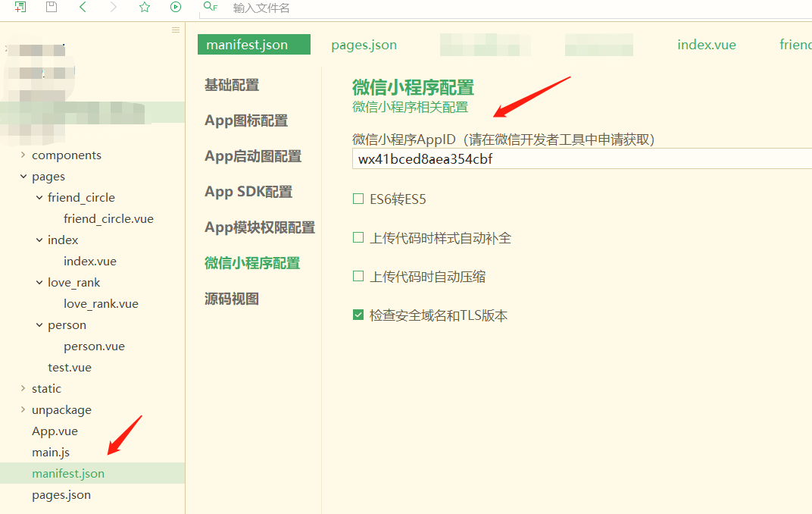Uncheck 检查安全域名和TLS版本 checkbox

[x=358, y=315]
